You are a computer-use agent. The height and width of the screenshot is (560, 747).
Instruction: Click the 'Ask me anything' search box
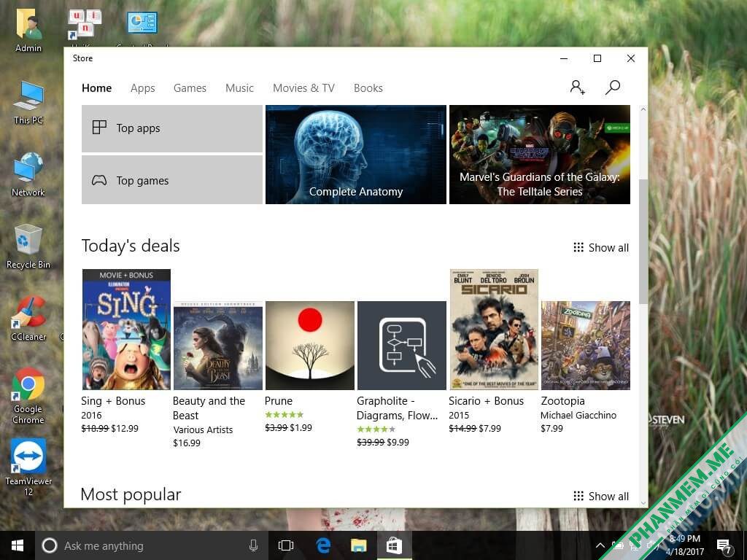click(x=150, y=545)
